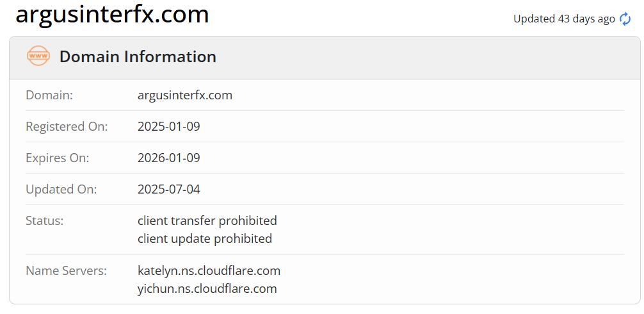Click the "Name Servers:" label

tap(66, 270)
